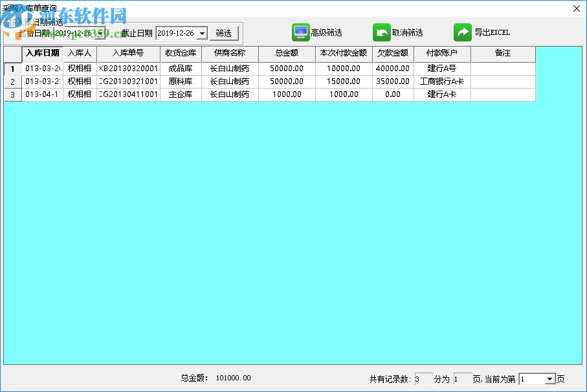Click the 原料库 warehouse cell
This screenshot has width=587, height=392.
[x=181, y=82]
